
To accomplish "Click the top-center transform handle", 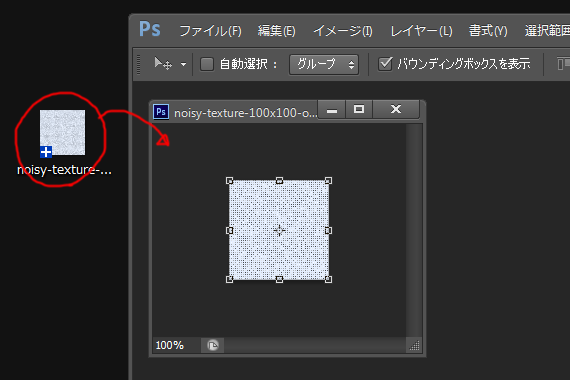I will click(x=279, y=181).
